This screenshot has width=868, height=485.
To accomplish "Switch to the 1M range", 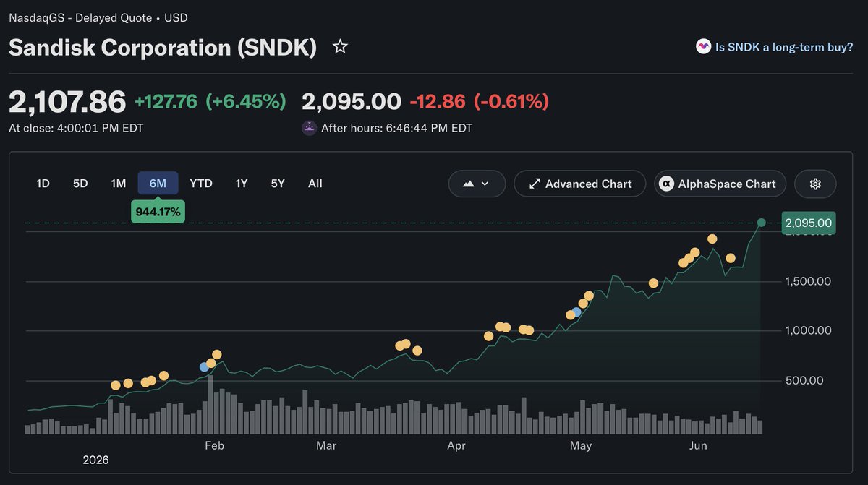I will (119, 184).
